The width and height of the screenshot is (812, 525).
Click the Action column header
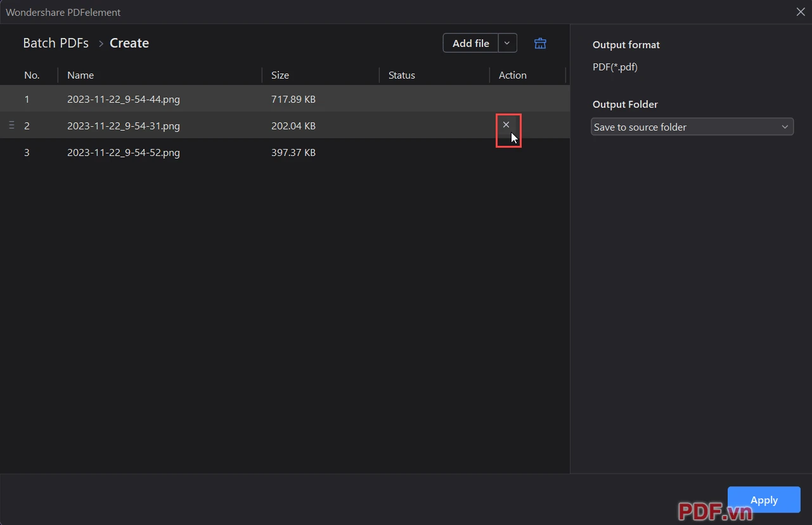513,75
